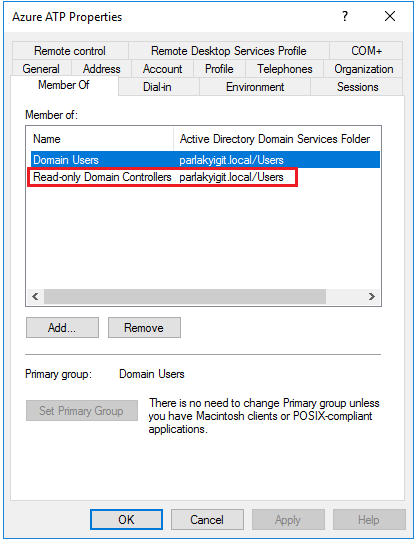Click parlakyigit.local/Users in Read-only row
The image size is (414, 540).
click(x=231, y=177)
